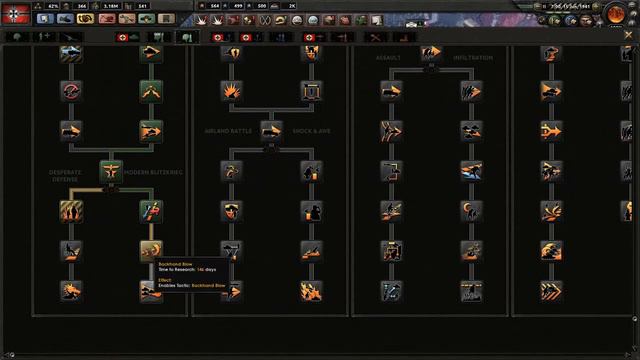Image resolution: width=640 pixels, height=360 pixels.
Task: Click the crossed swords alert icon
Action: click(x=265, y=20)
